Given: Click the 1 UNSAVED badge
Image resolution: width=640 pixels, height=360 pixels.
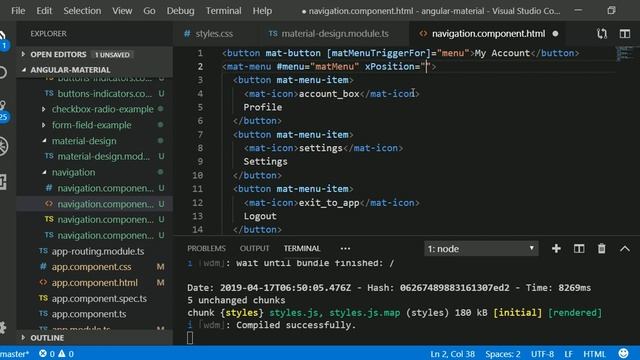Looking at the screenshot, I should coord(112,54).
